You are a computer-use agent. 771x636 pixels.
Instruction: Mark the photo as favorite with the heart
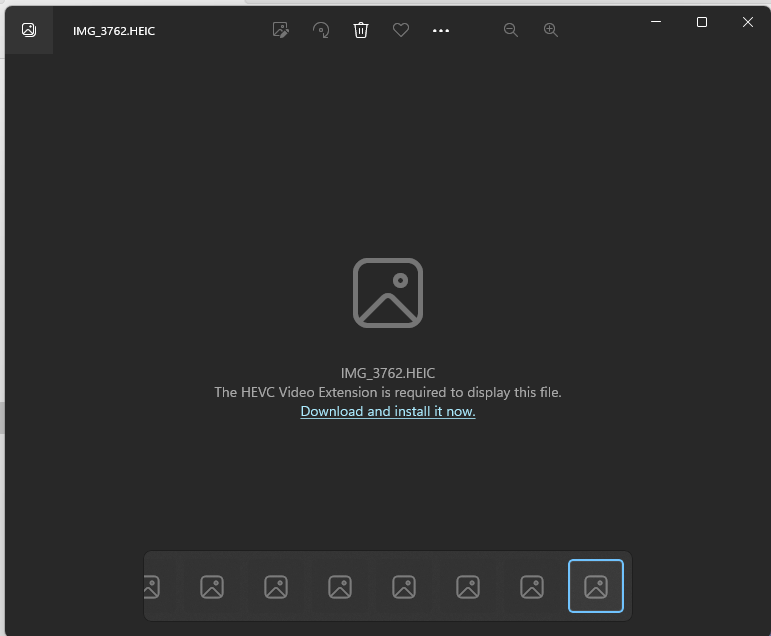coord(401,30)
